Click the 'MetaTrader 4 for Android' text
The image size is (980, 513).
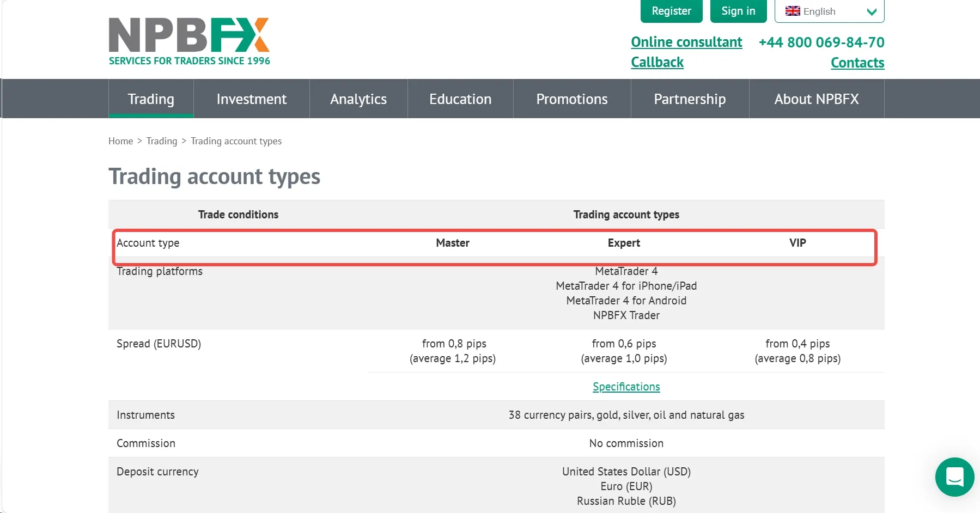point(626,301)
